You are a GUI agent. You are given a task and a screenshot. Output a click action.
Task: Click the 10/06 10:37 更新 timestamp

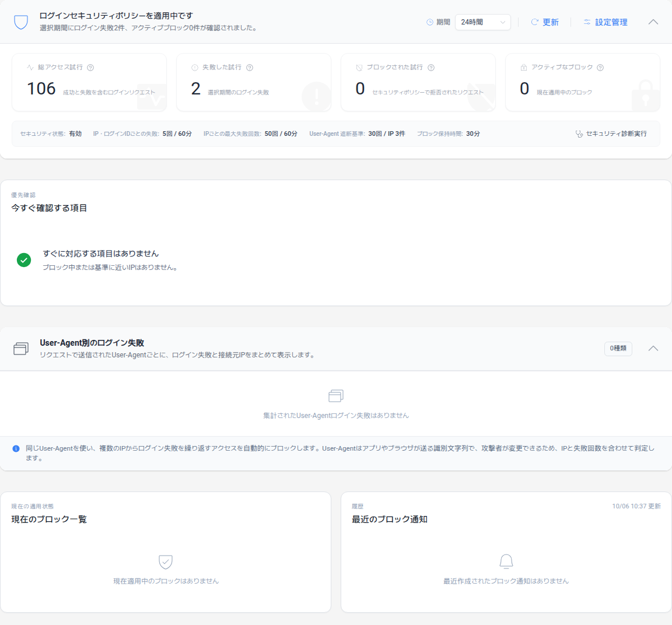[x=636, y=506]
